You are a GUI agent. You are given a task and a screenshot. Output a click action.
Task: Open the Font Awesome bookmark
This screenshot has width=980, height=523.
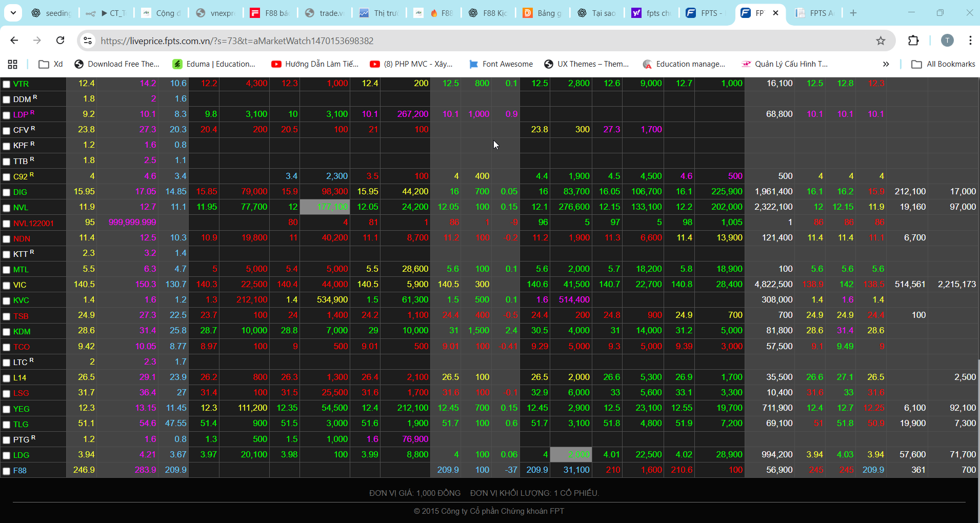(501, 64)
